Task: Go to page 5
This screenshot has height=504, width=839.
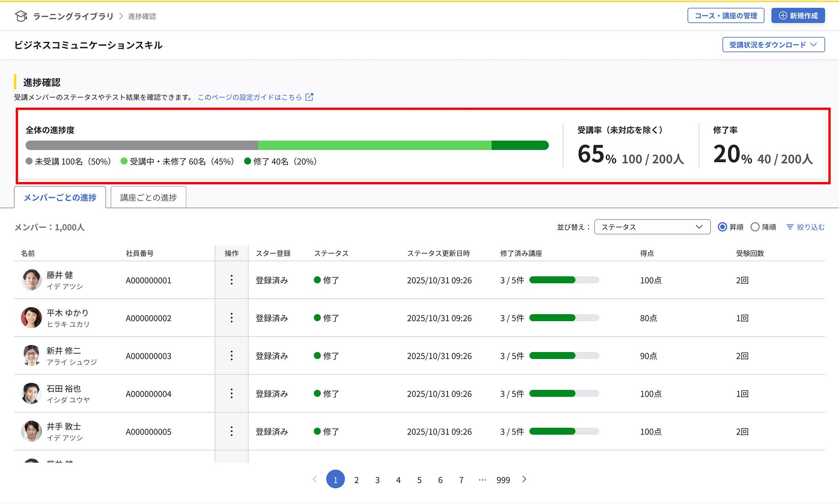Action: click(419, 480)
